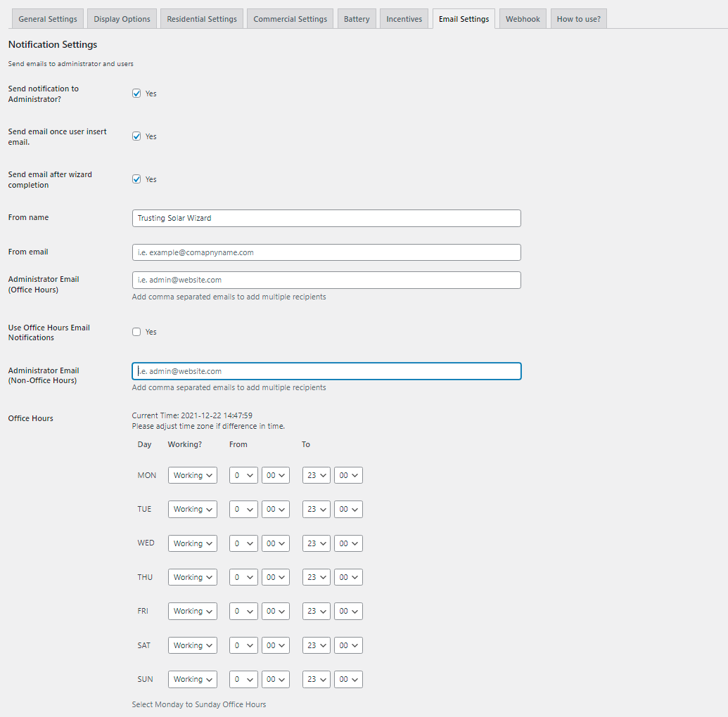Open the General Settings tab
728x717 pixels.
pos(48,19)
